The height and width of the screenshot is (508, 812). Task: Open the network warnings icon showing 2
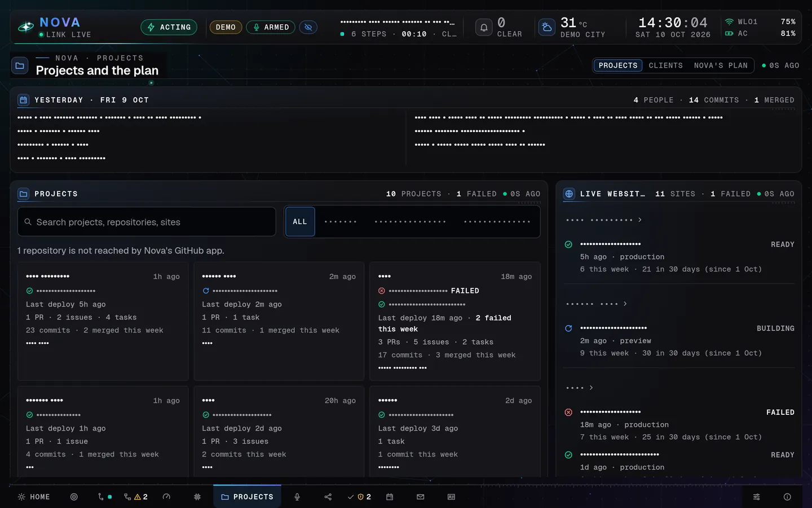pyautogui.click(x=136, y=497)
